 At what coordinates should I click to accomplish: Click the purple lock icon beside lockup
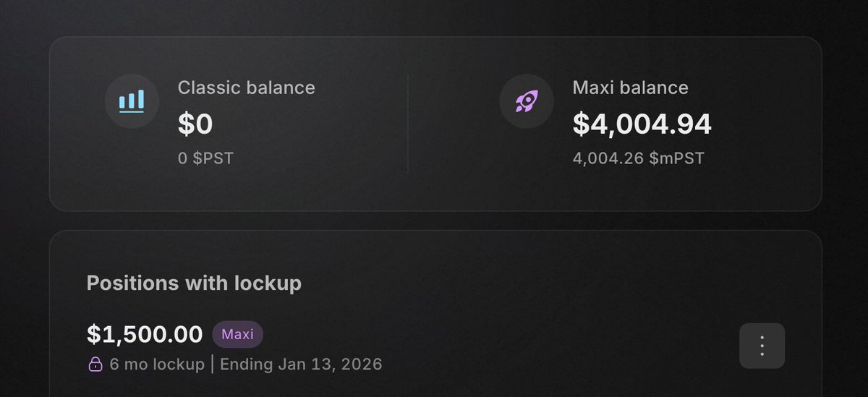coord(95,364)
